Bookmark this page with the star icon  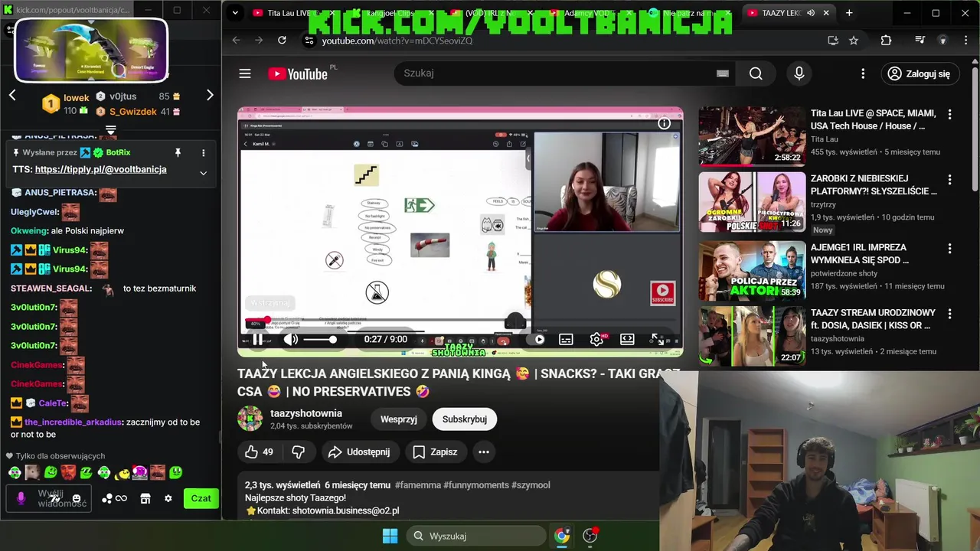854,41
